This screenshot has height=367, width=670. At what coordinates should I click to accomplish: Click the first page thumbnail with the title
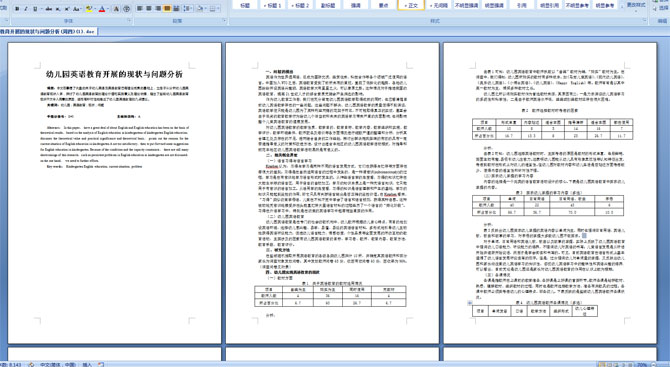point(115,193)
